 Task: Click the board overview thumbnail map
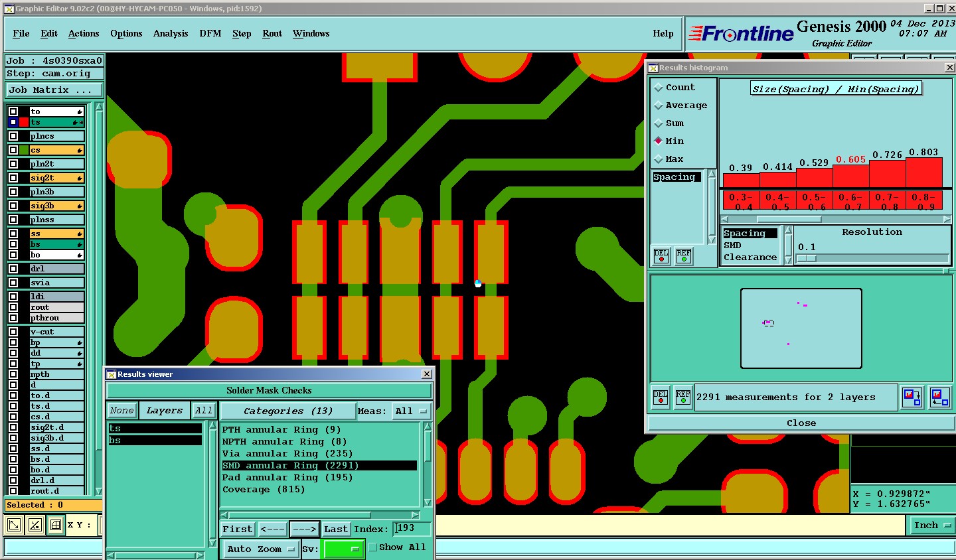pyautogui.click(x=801, y=328)
